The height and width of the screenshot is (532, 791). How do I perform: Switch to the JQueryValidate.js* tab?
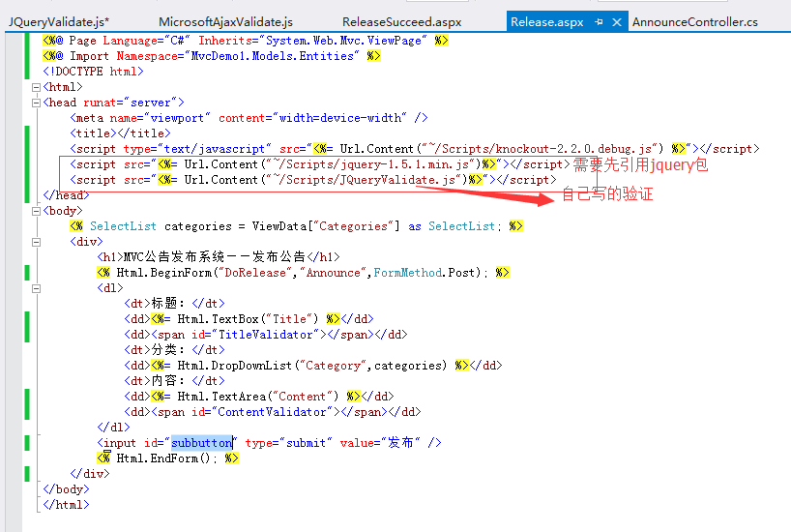coord(59,22)
